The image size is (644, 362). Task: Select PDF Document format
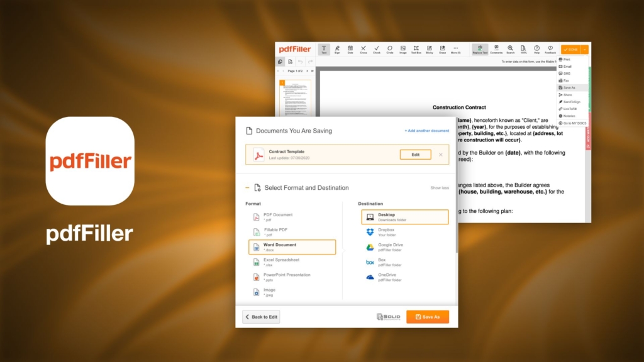(x=292, y=217)
